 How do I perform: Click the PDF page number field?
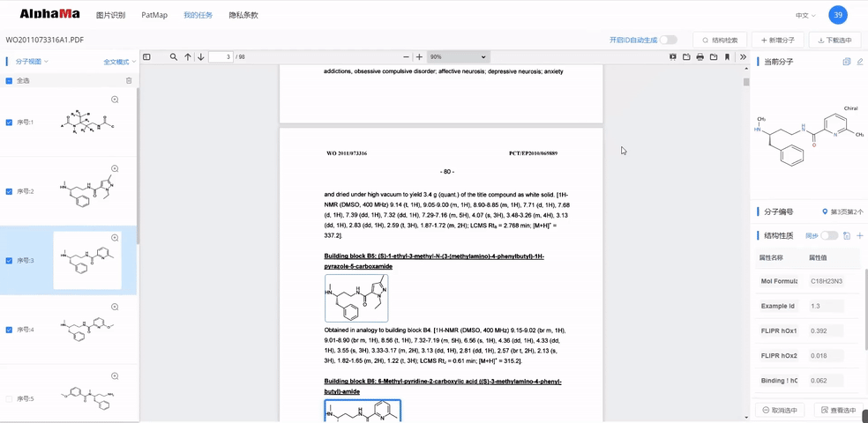coord(221,57)
